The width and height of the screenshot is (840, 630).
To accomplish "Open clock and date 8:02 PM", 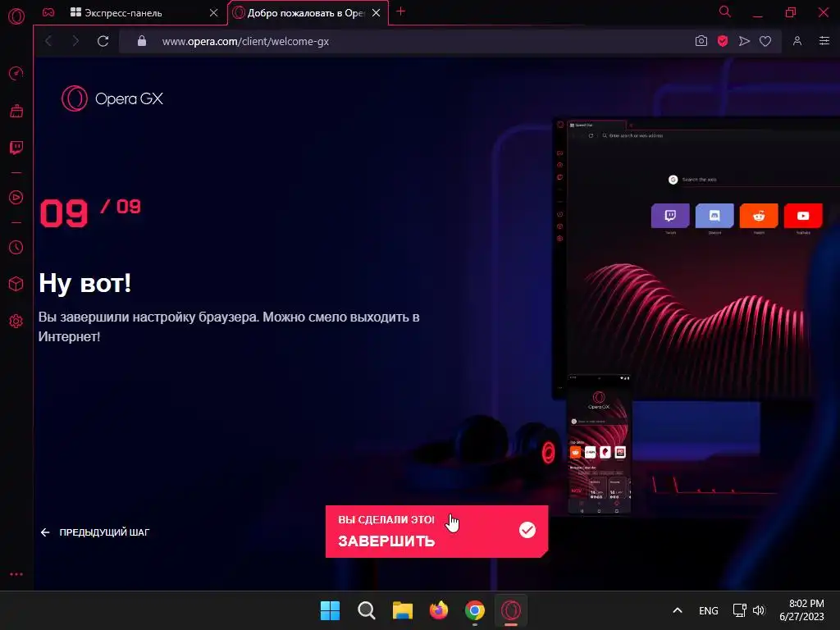I will click(x=801, y=610).
